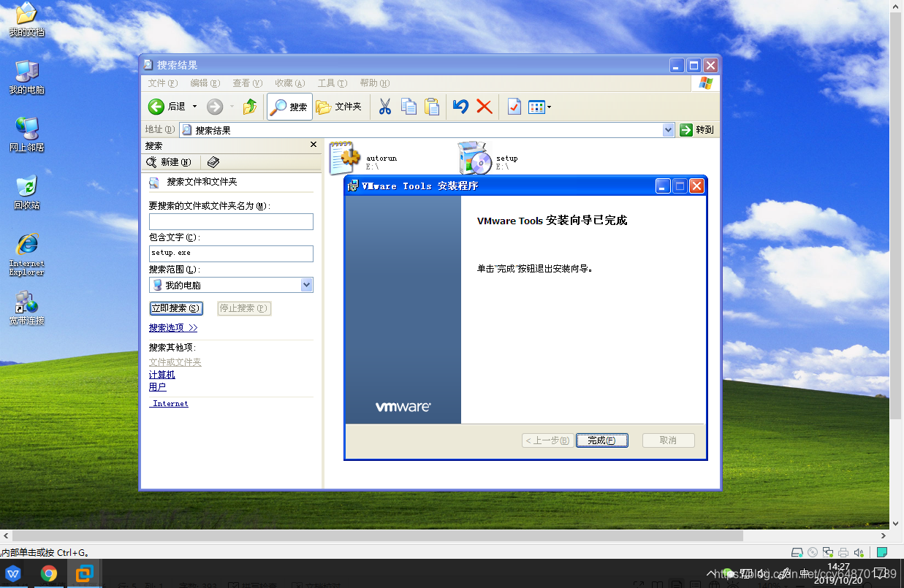Image resolution: width=904 pixels, height=588 pixels.
Task: Click the Internet link in search pane
Action: coord(170,403)
